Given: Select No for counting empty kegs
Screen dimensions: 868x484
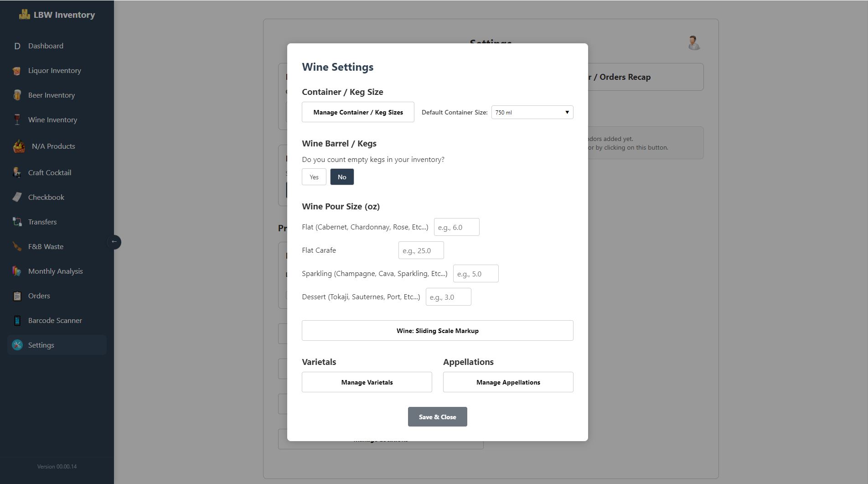Looking at the screenshot, I should [x=342, y=177].
